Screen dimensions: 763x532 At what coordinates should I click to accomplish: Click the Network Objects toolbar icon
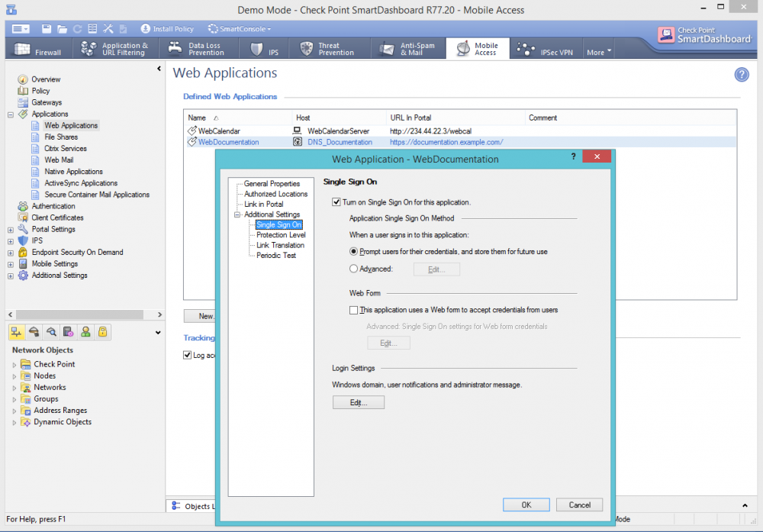tap(17, 332)
